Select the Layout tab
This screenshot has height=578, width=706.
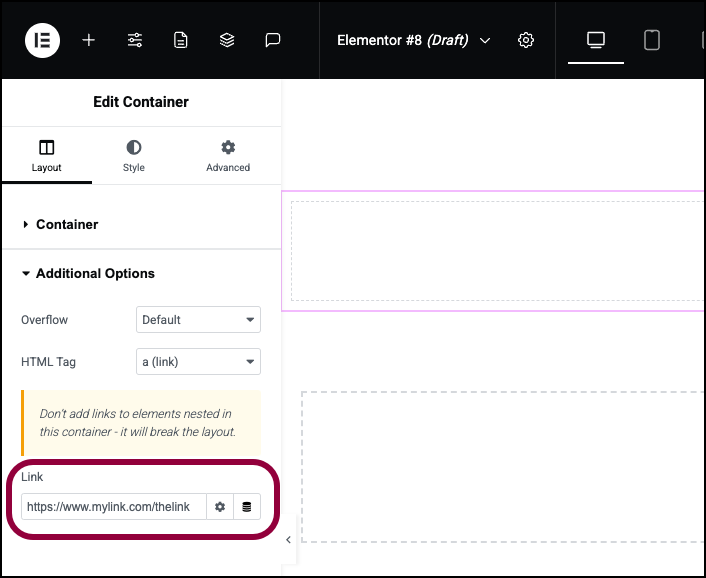[x=46, y=156]
